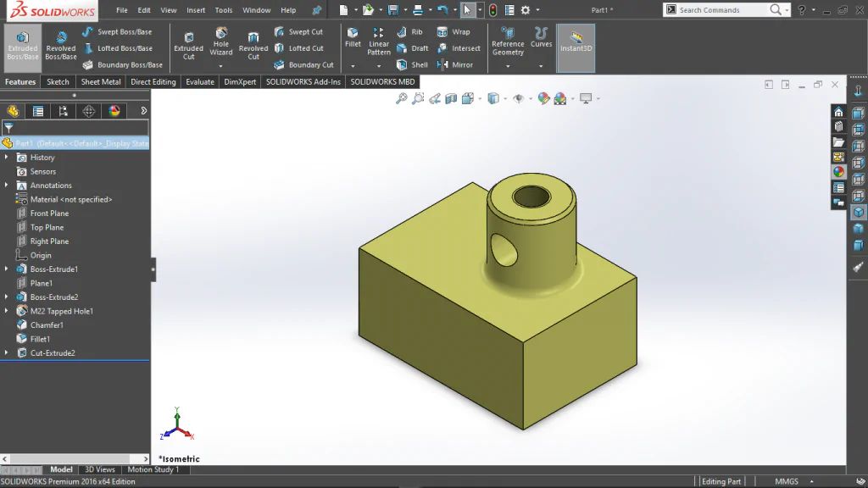Open the Insert menu

tap(196, 10)
